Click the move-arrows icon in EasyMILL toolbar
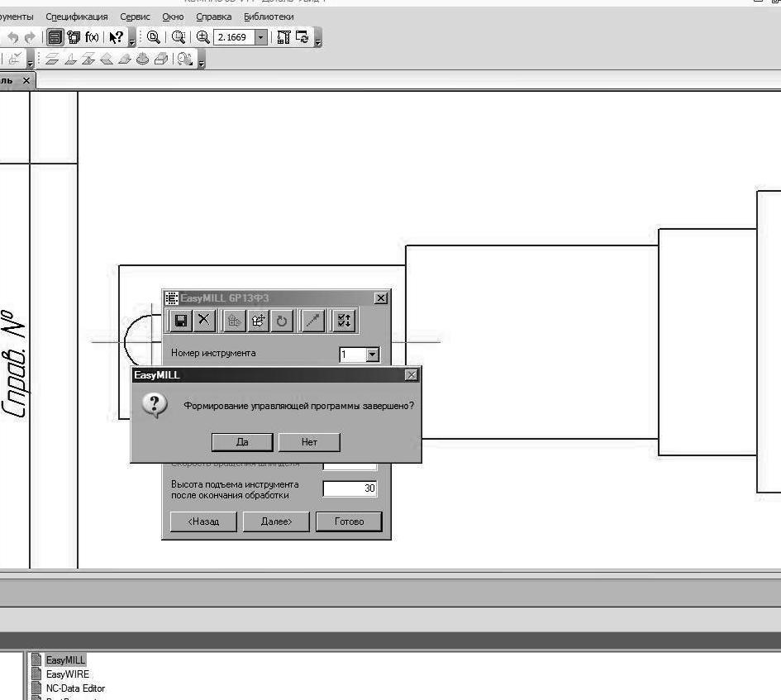This screenshot has width=781, height=700. click(258, 321)
